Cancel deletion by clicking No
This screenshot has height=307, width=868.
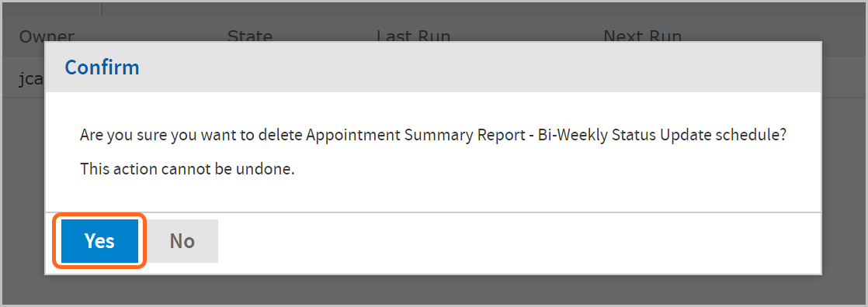click(182, 240)
